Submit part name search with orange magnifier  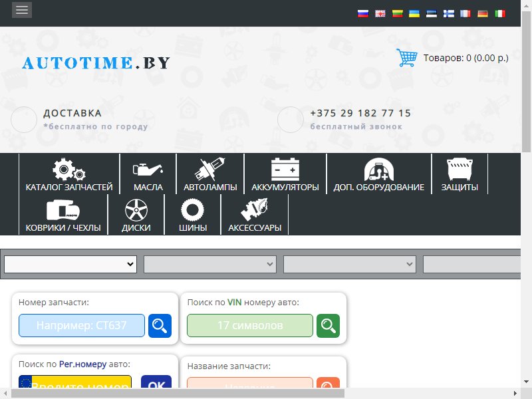point(328,382)
